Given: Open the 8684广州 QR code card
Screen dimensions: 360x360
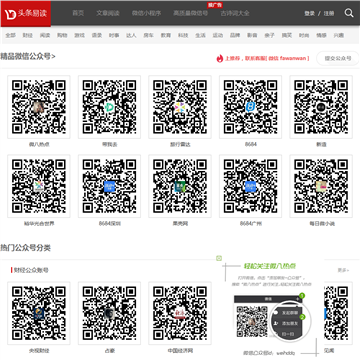Looking at the screenshot, I should pyautogui.click(x=250, y=186).
